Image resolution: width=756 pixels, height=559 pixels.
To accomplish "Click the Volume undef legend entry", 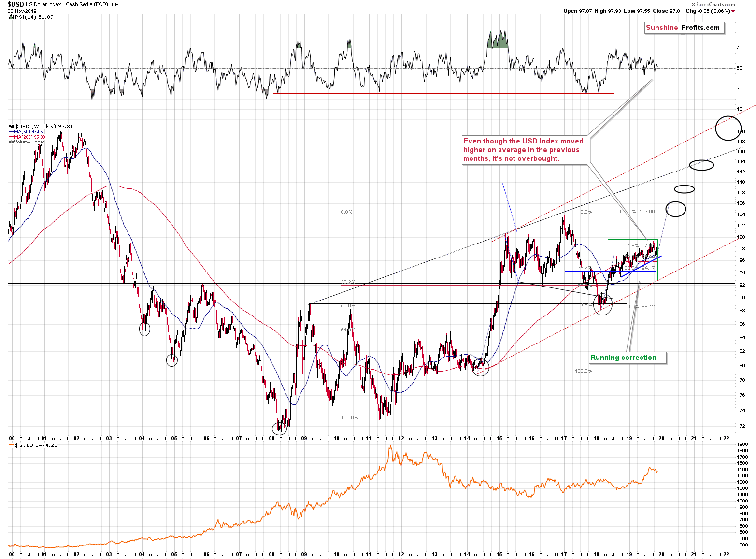I will 27,142.
